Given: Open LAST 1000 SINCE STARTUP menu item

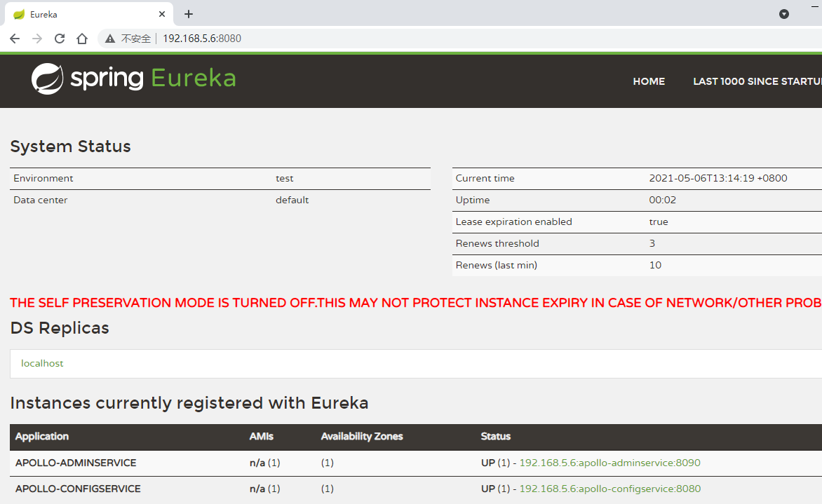Looking at the screenshot, I should 756,81.
